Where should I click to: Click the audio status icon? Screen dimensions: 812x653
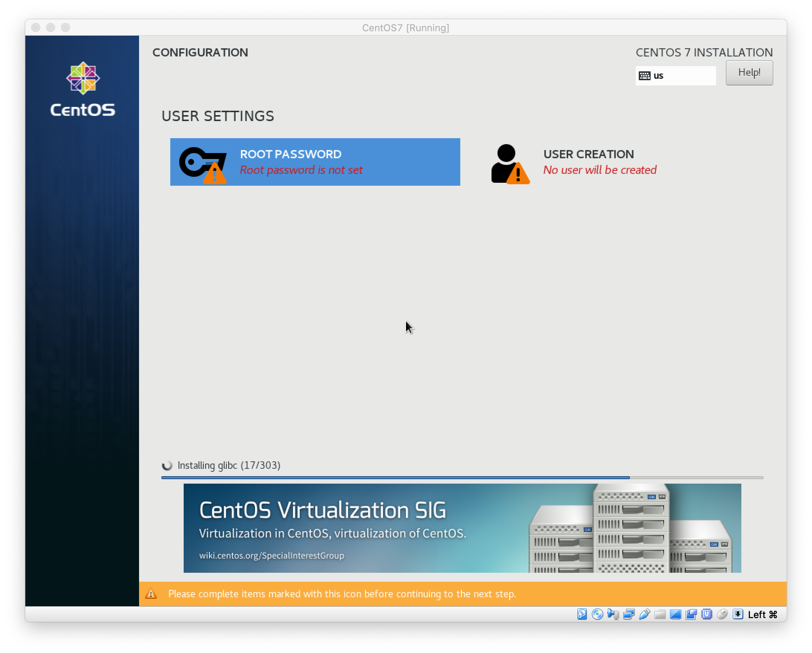point(613,614)
